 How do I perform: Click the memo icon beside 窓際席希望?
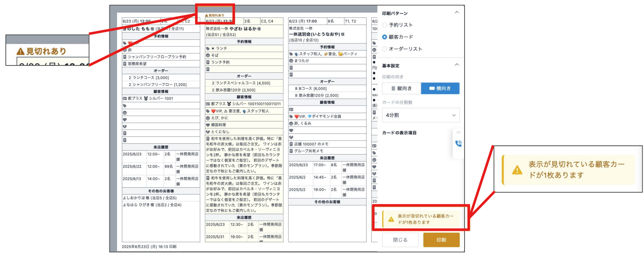tap(125, 64)
